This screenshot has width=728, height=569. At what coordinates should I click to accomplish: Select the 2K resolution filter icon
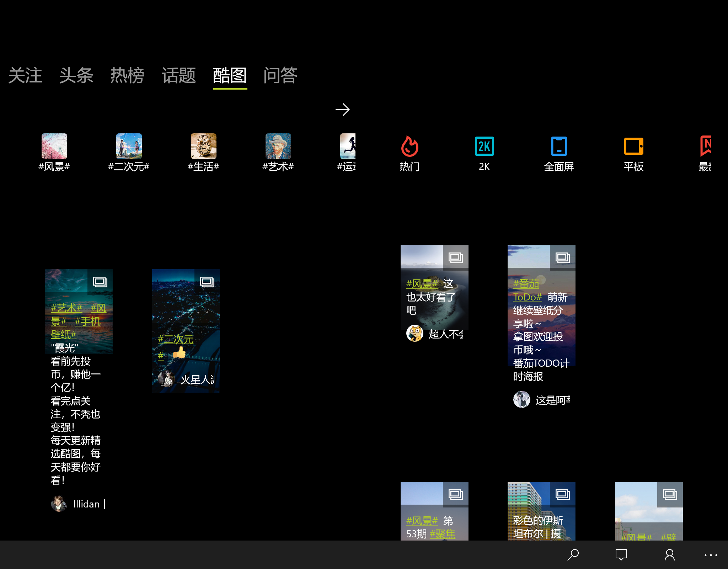click(484, 147)
